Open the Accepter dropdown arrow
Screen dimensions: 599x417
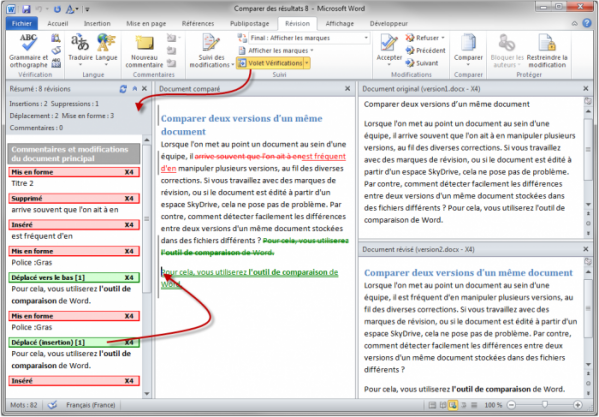point(389,65)
